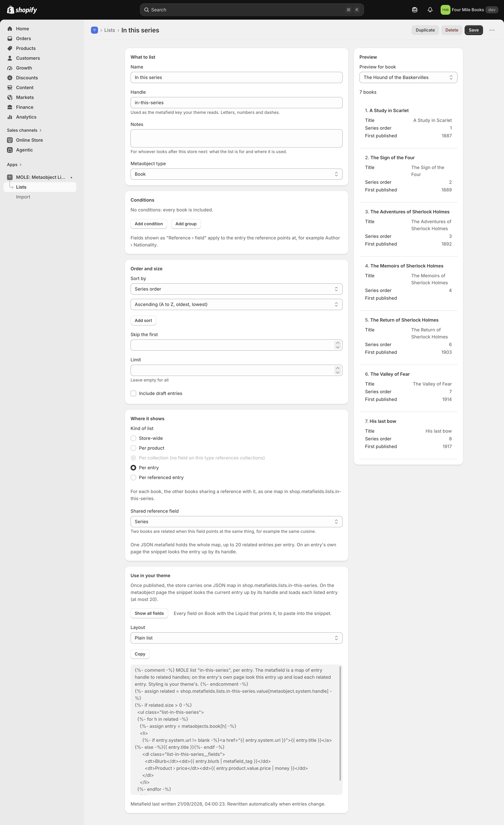Click the pin dot beside MOLE app
This screenshot has height=825, width=504.
pyautogui.click(x=71, y=177)
